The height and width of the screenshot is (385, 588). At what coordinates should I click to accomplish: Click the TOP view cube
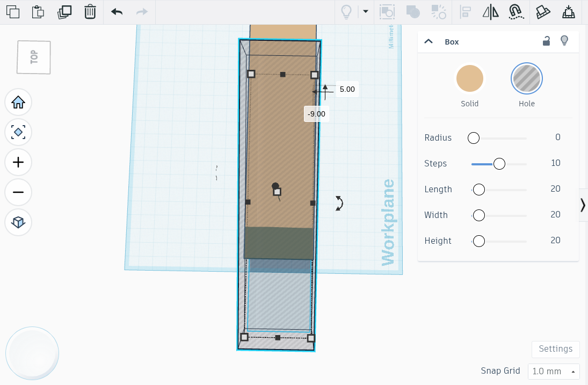click(34, 57)
